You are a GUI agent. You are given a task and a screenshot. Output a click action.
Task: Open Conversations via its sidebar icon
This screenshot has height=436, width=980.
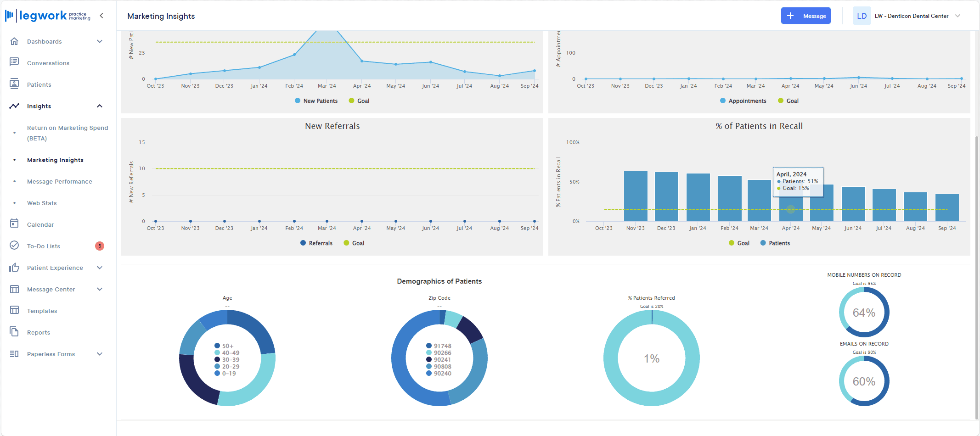click(14, 62)
